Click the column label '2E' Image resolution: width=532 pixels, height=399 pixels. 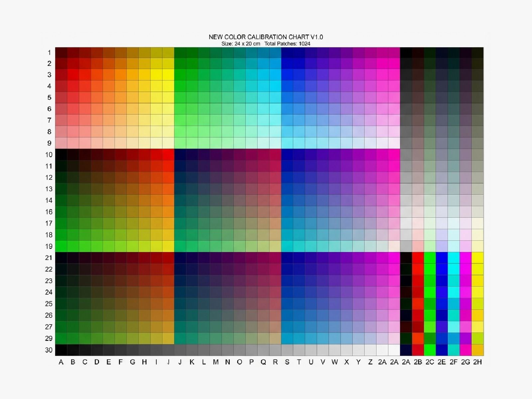pos(442,362)
